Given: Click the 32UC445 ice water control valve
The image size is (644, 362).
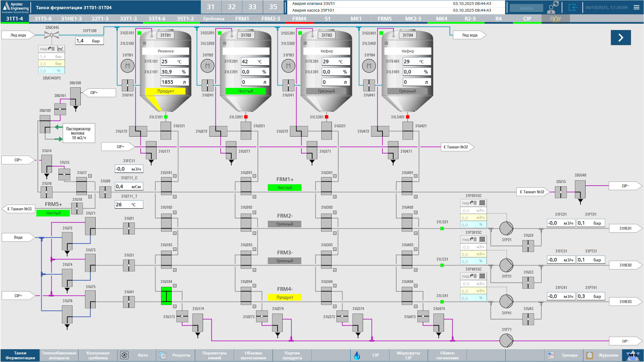Looking at the screenshot, I should pos(52,35).
